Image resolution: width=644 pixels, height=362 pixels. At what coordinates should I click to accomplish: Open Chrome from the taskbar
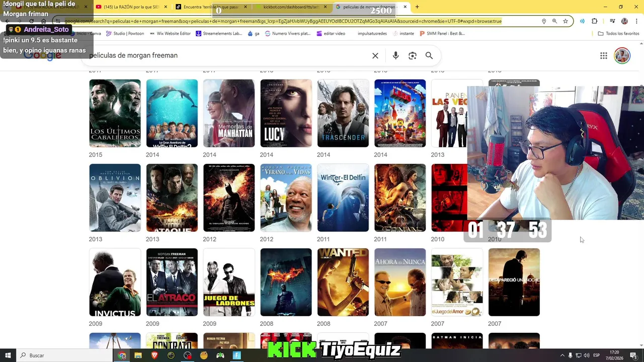tap(122, 355)
